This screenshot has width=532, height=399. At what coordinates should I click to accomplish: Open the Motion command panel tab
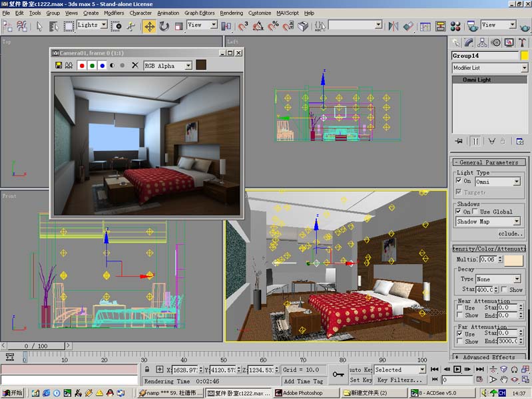pos(496,43)
